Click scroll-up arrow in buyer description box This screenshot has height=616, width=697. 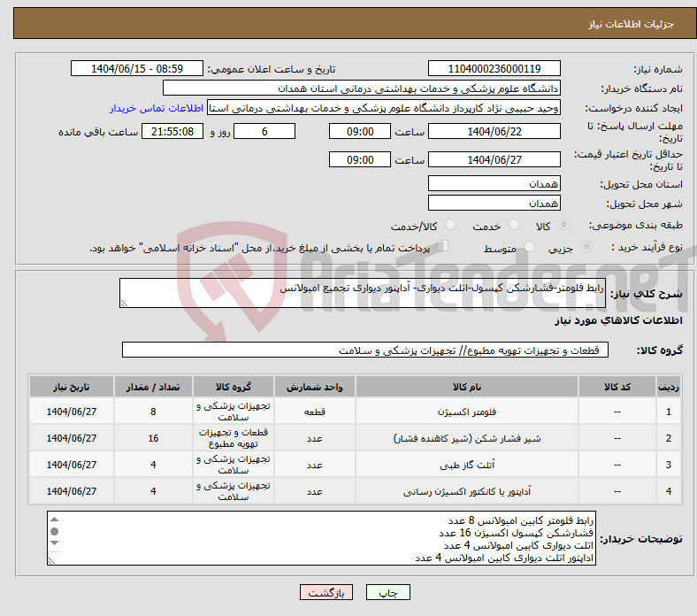pyautogui.click(x=55, y=520)
